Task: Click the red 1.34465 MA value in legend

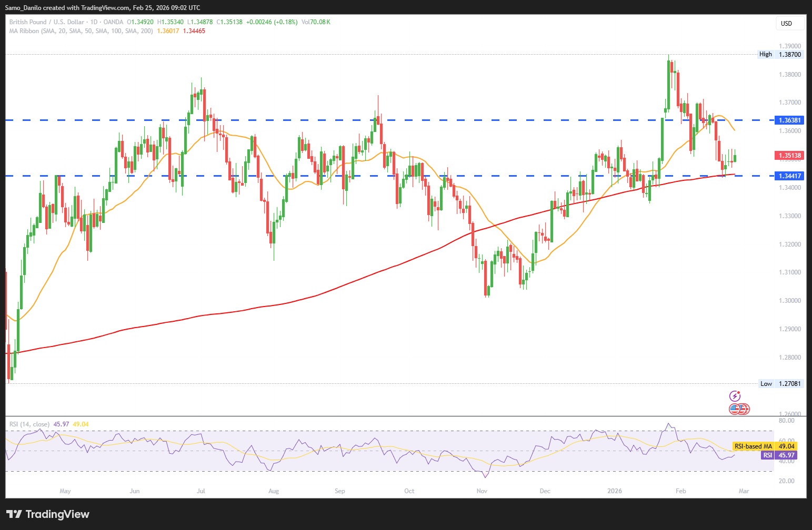Action: point(194,31)
